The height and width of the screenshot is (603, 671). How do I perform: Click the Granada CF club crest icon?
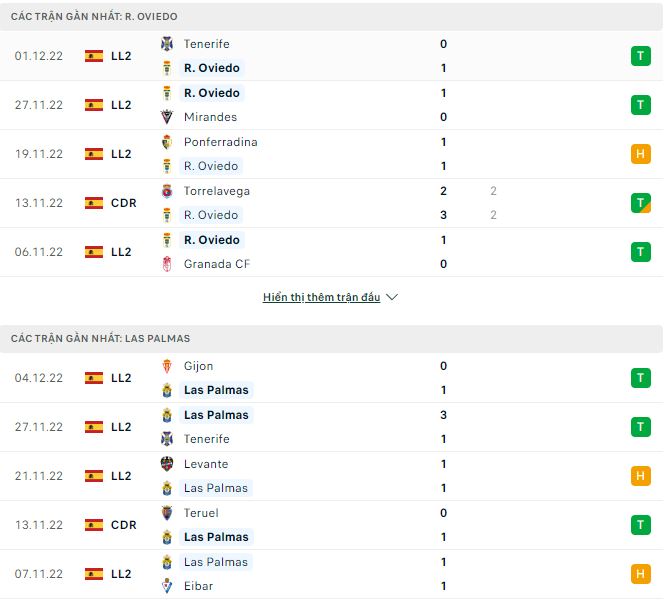pyautogui.click(x=167, y=264)
